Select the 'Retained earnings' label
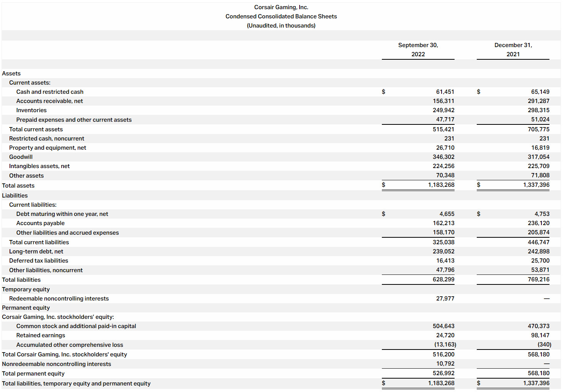Viewport: 564px width, 392px height. tap(41, 335)
